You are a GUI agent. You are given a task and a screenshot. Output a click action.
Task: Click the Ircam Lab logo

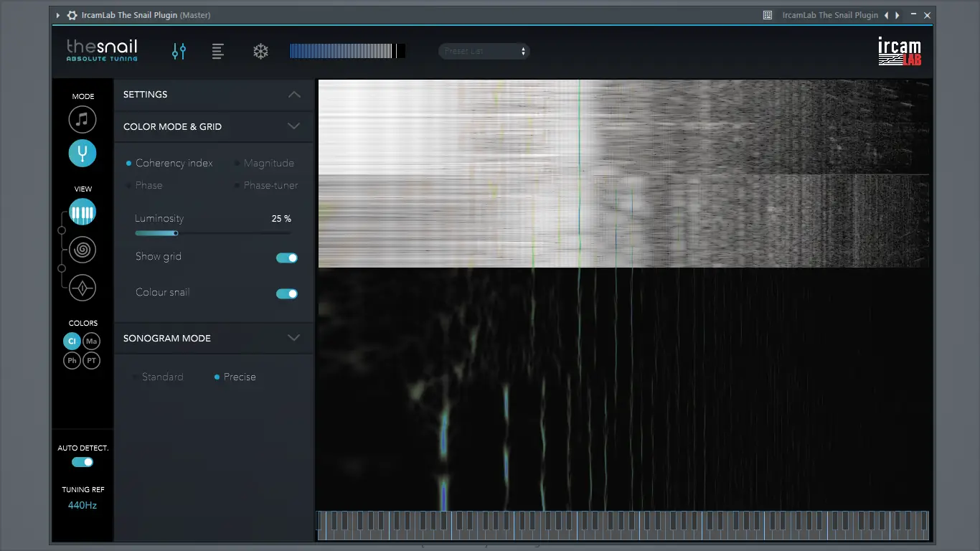[x=900, y=51]
